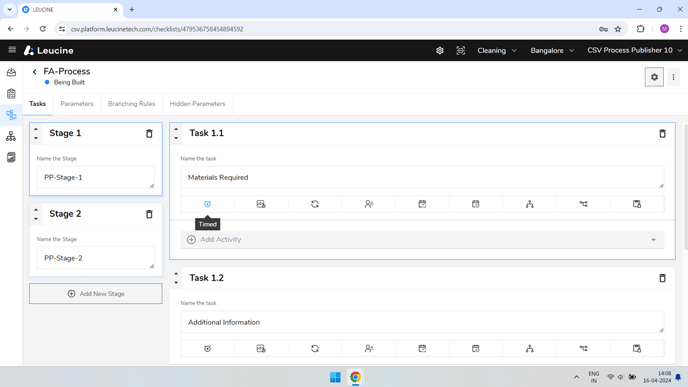The image size is (688, 387).
Task: Click the second calendar icon in Task 1.1
Action: [476, 204]
